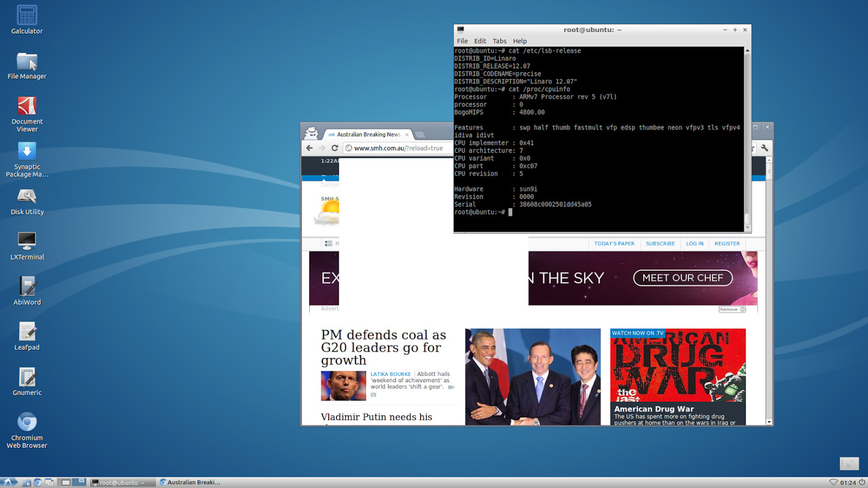The height and width of the screenshot is (488, 868).
Task: Click Tony Abbott portrait thumbnail
Action: [x=344, y=386]
